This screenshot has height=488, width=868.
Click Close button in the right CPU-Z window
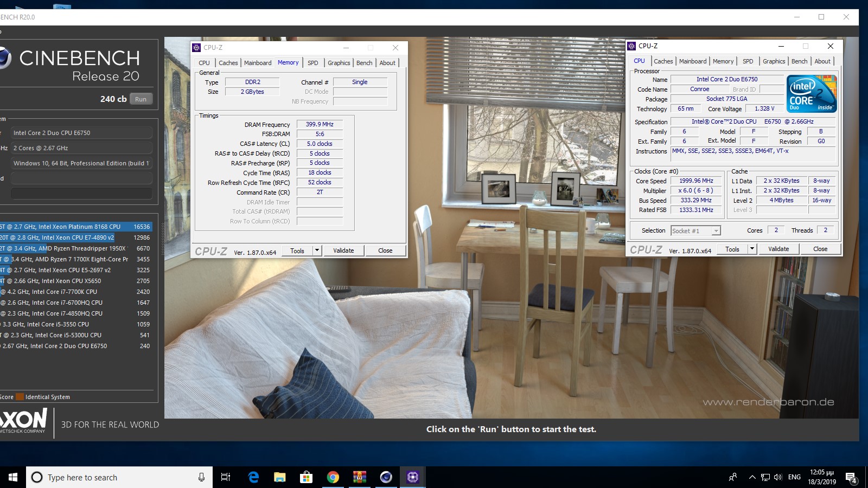point(820,249)
